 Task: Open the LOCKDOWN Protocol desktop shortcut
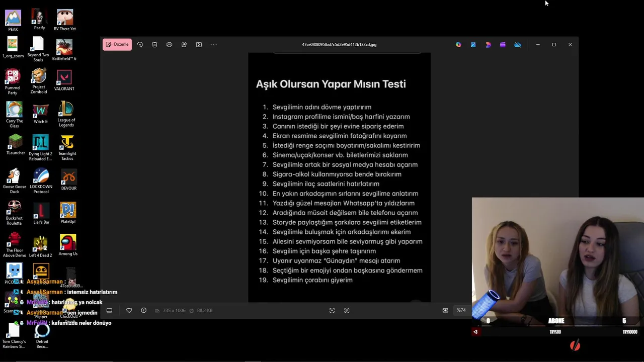point(41,181)
